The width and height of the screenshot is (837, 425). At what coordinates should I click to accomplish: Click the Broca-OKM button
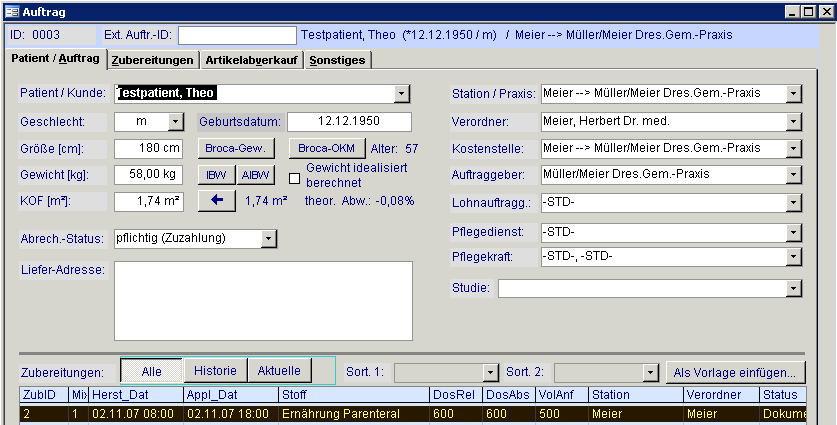pos(327,148)
